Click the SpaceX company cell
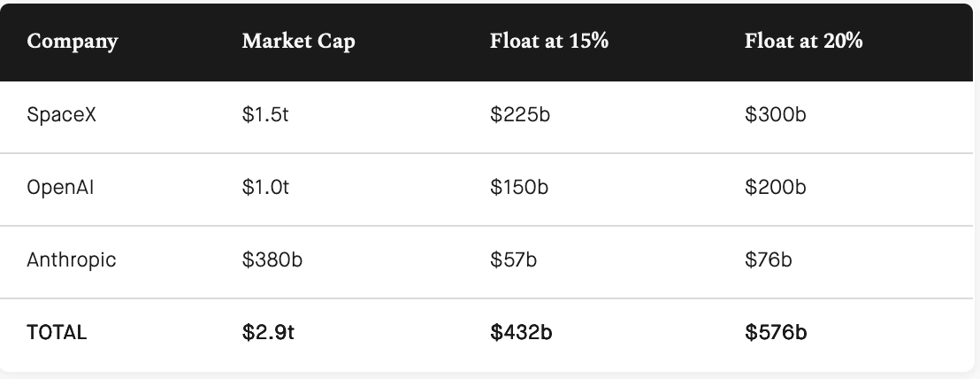The height and width of the screenshot is (379, 980). (x=62, y=115)
